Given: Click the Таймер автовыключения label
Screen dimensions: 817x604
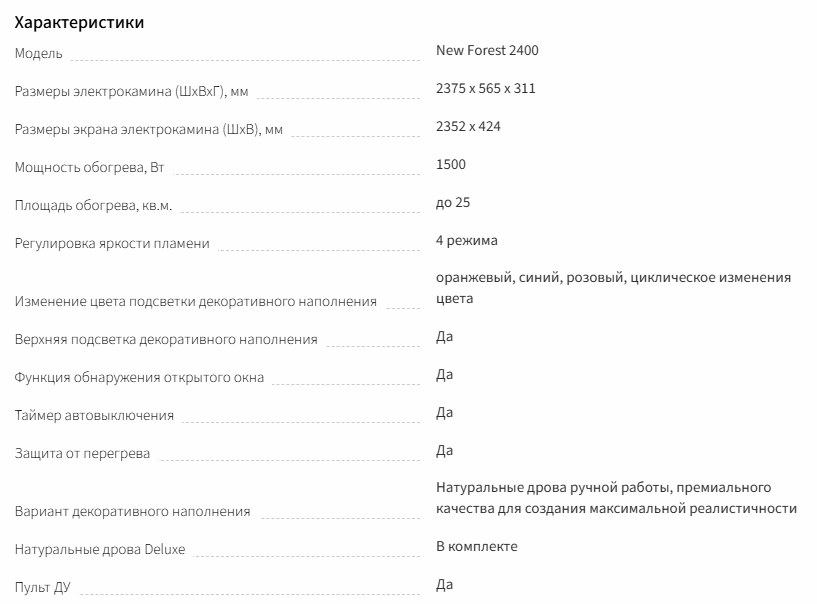Looking at the screenshot, I should coord(94,416).
